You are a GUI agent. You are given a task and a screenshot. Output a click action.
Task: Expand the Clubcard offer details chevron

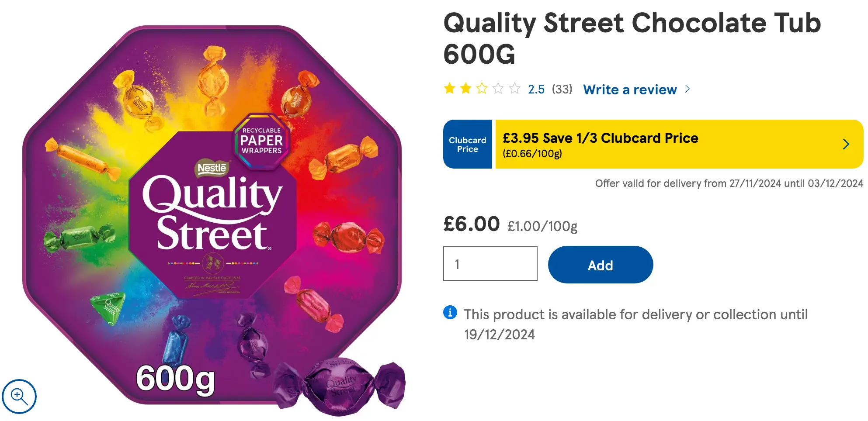847,144
